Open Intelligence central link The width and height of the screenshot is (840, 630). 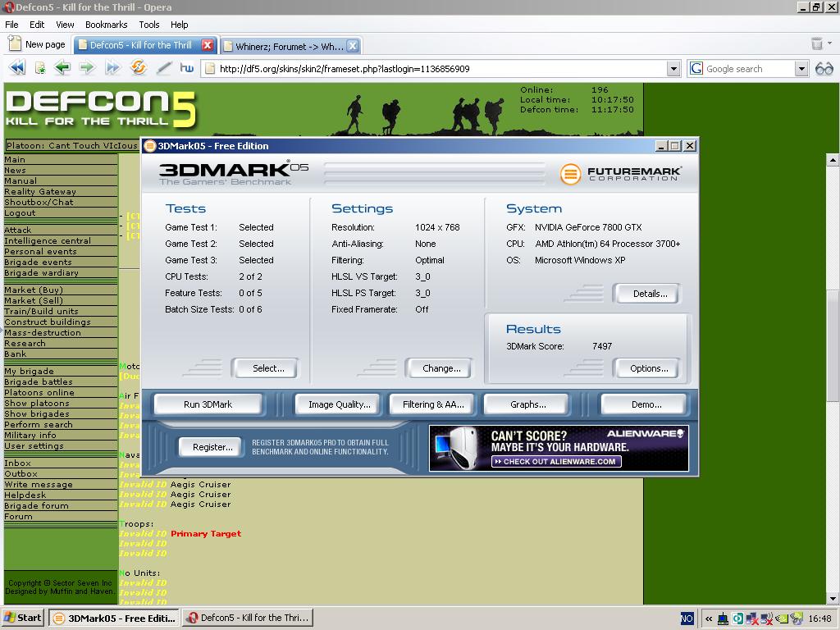coord(48,240)
